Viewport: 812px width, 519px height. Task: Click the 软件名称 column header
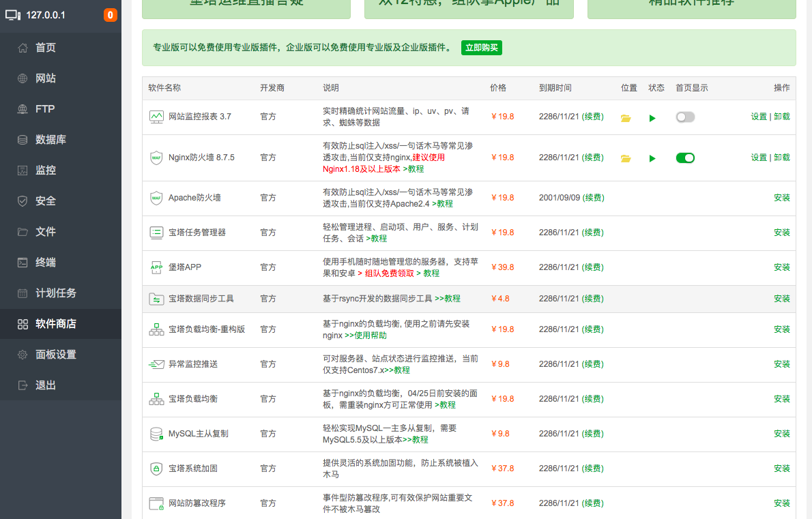pyautogui.click(x=164, y=88)
